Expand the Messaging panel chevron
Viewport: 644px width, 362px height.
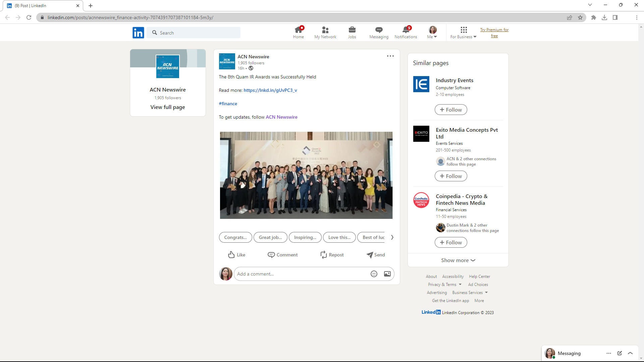coord(630,353)
